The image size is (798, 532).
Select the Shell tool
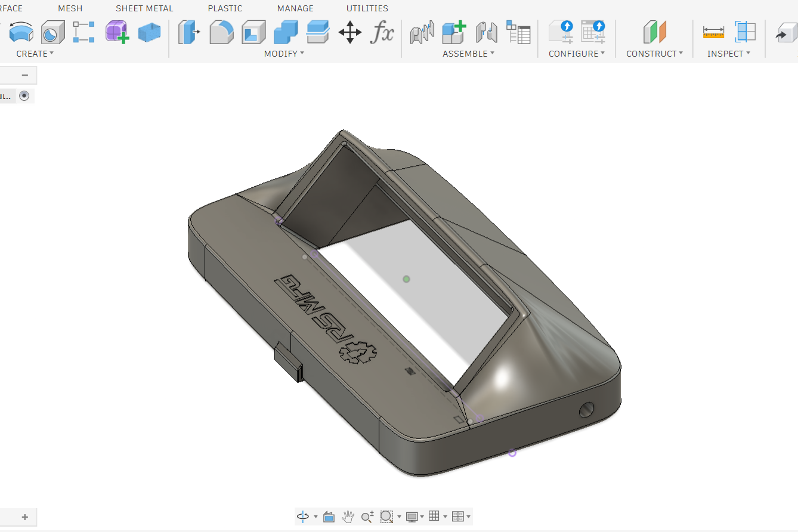click(253, 34)
